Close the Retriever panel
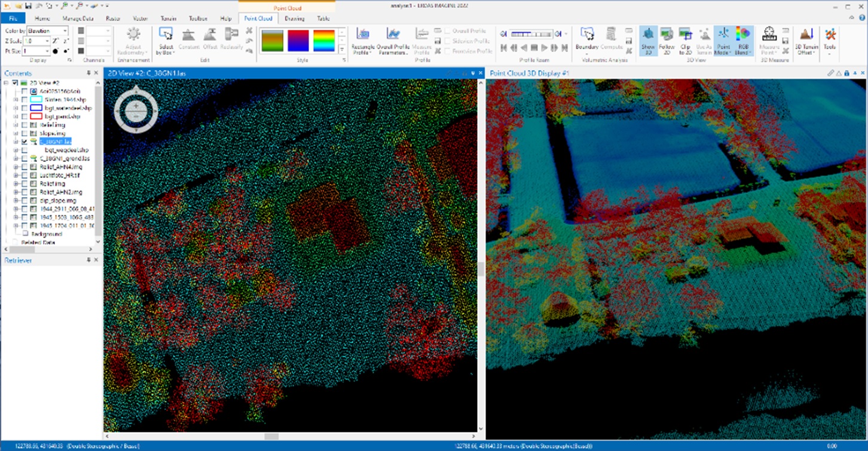The height and width of the screenshot is (451, 868). point(97,260)
